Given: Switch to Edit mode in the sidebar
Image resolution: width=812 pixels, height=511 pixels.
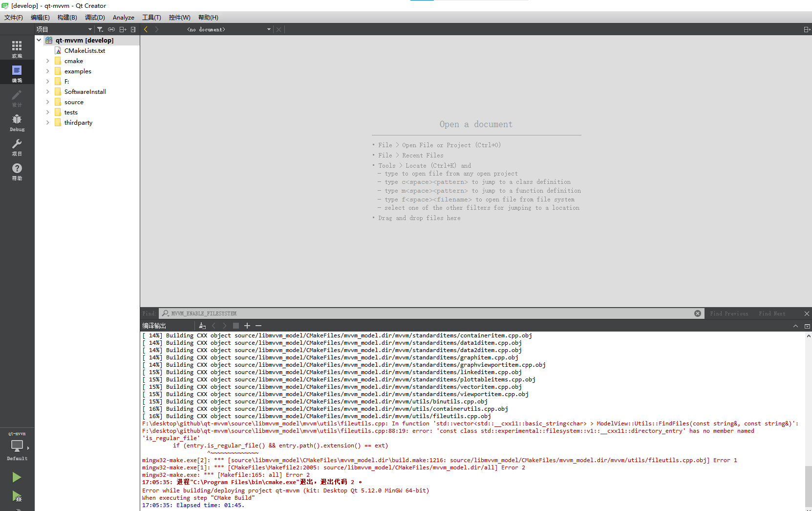Looking at the screenshot, I should [17, 73].
